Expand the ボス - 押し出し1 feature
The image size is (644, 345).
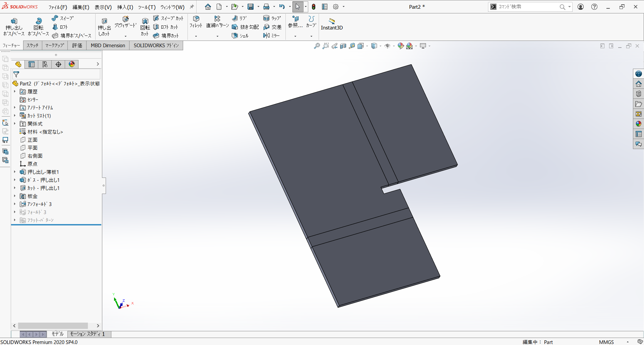[15, 180]
